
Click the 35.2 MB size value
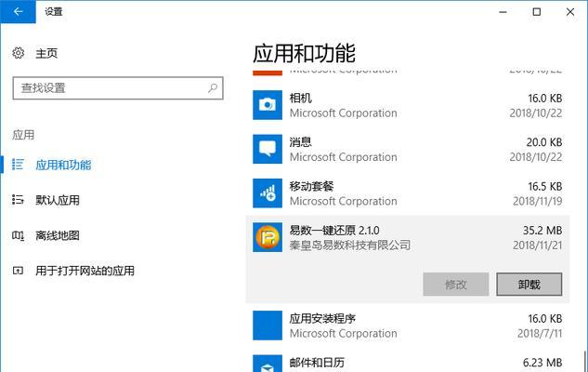coord(542,230)
